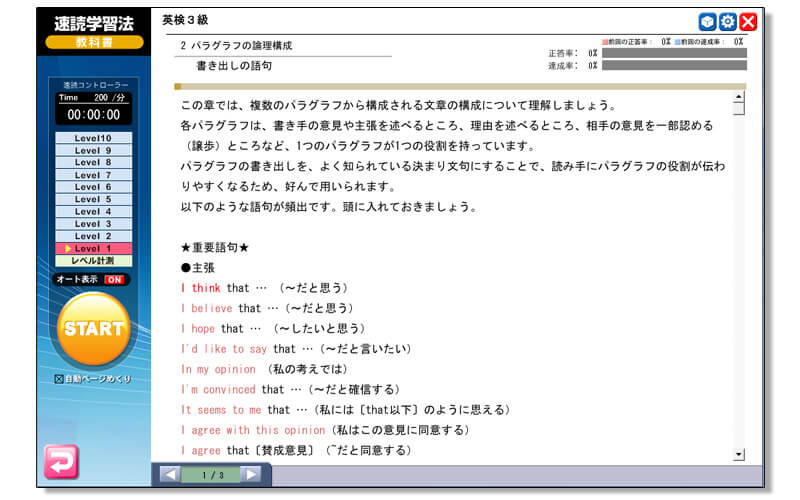Select Level 2 reading speed
Image resolution: width=800 pixels, height=500 pixels.
[x=93, y=236]
